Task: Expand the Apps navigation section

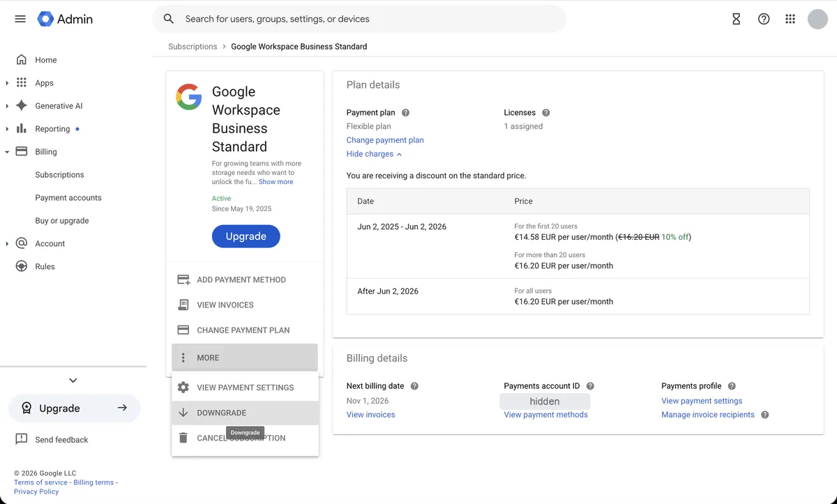Action: coord(7,83)
